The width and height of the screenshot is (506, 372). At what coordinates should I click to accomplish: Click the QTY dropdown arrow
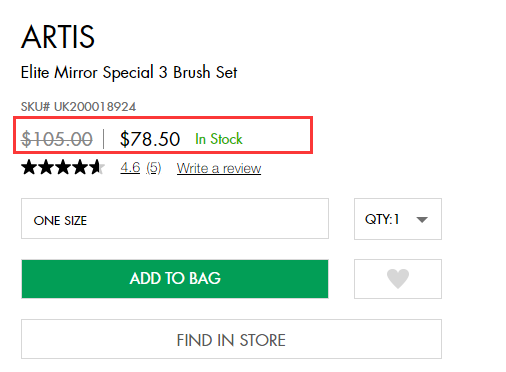coord(422,220)
